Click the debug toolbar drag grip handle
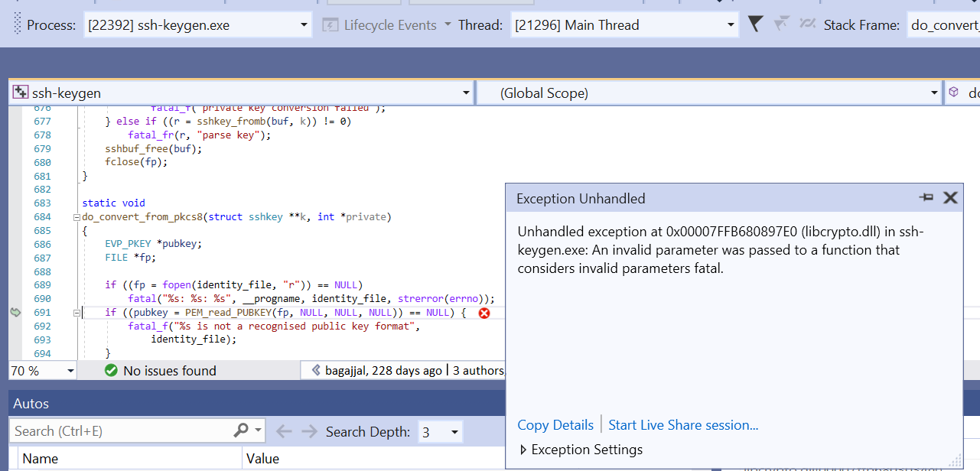980x471 pixels. tap(18, 24)
